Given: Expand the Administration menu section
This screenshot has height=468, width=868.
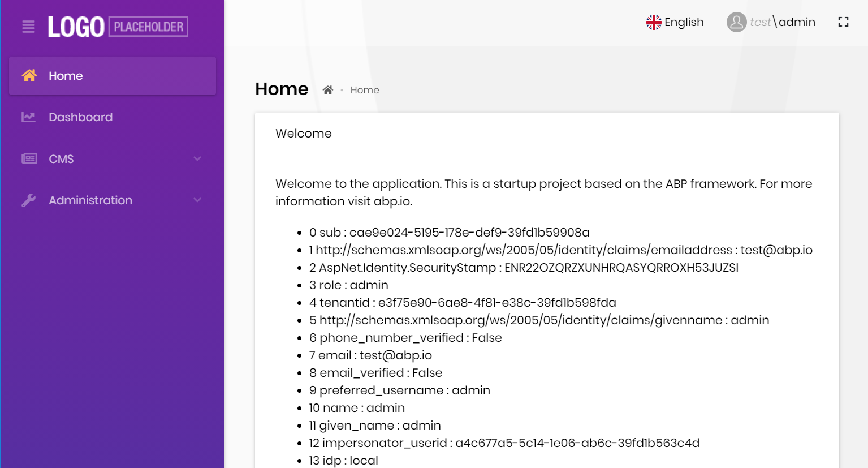Looking at the screenshot, I should (x=197, y=200).
